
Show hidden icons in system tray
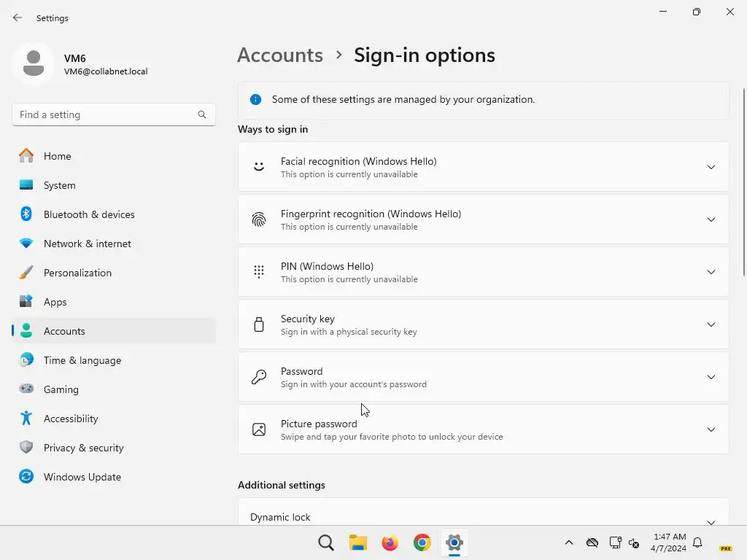(569, 542)
